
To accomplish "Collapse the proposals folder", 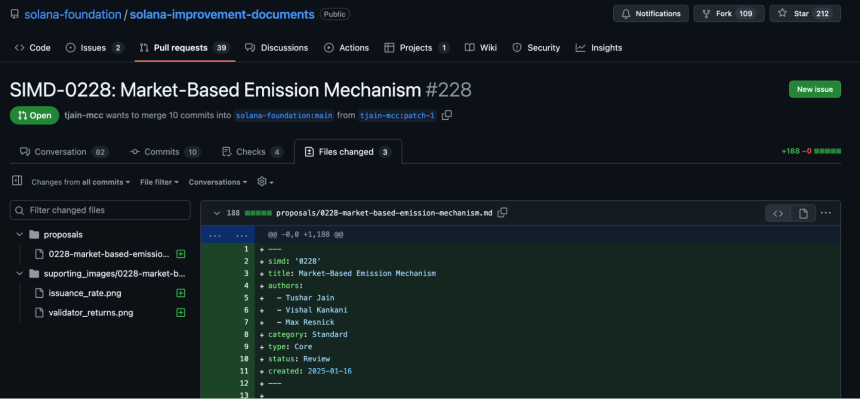I will [20, 234].
